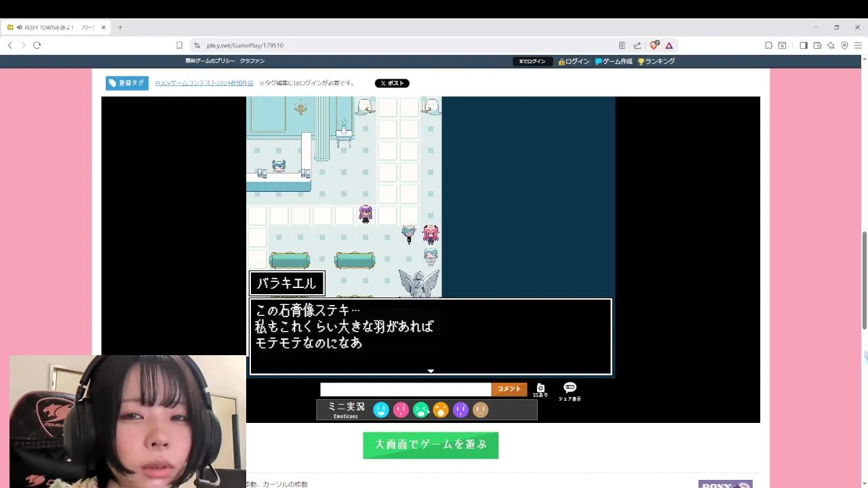Click the pink-haired character sprite
The height and width of the screenshot is (488, 868).
[x=431, y=235]
